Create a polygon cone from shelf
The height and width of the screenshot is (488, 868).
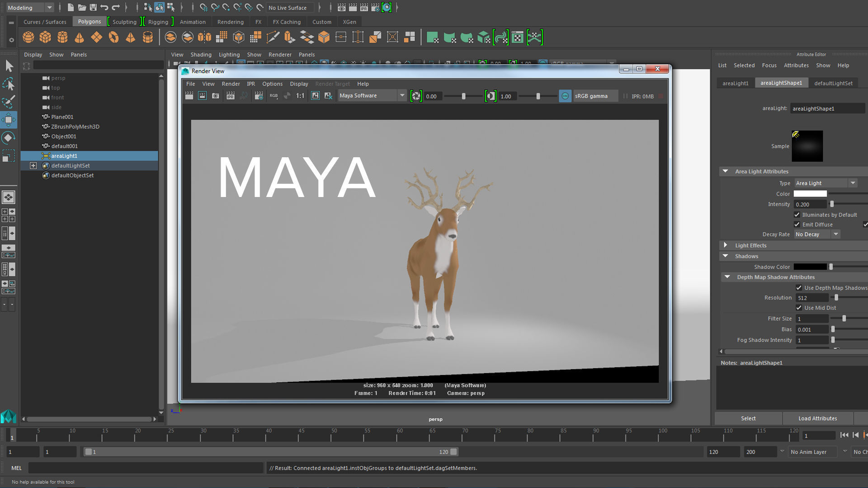point(79,37)
